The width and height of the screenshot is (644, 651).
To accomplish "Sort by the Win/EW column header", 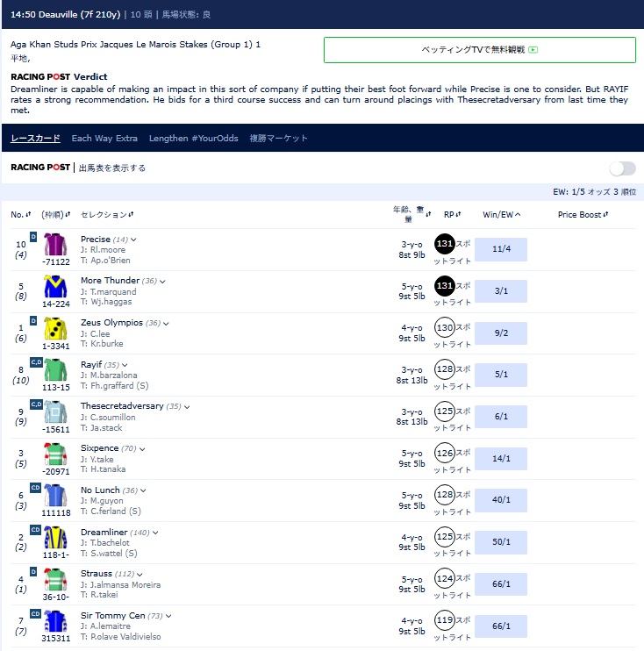I will (501, 215).
